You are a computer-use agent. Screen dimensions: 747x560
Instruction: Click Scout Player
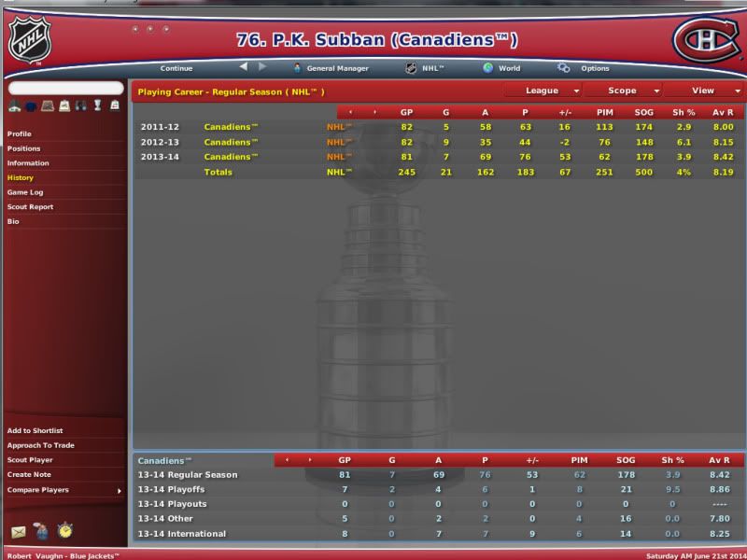[30, 460]
